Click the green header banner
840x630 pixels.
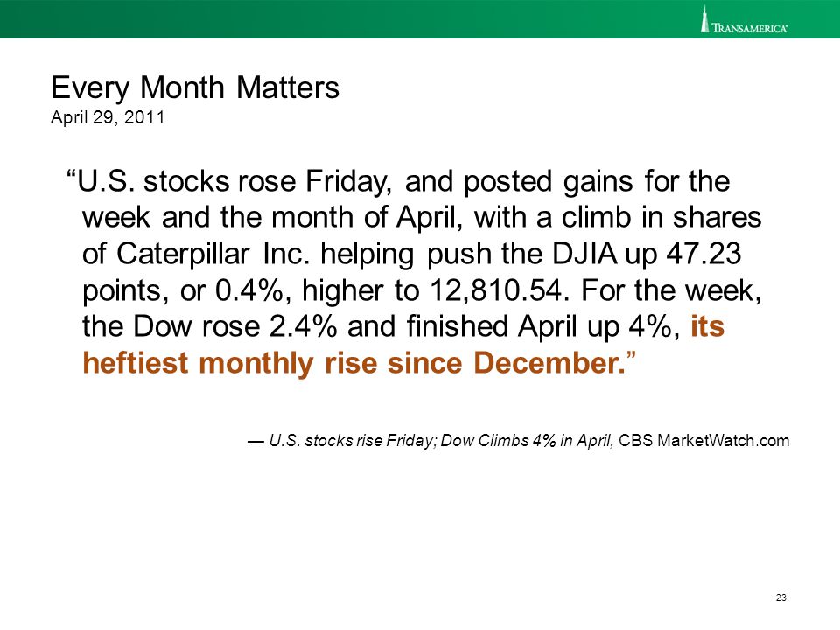click(420, 18)
